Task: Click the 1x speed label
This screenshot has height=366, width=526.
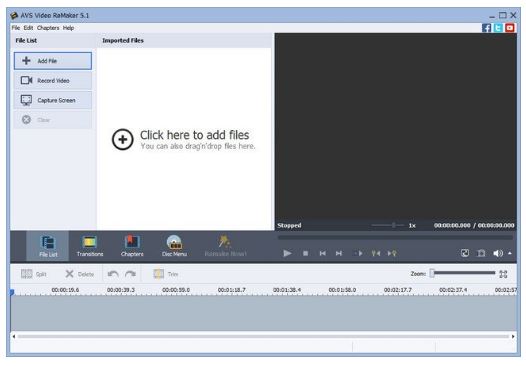Action: tap(412, 225)
